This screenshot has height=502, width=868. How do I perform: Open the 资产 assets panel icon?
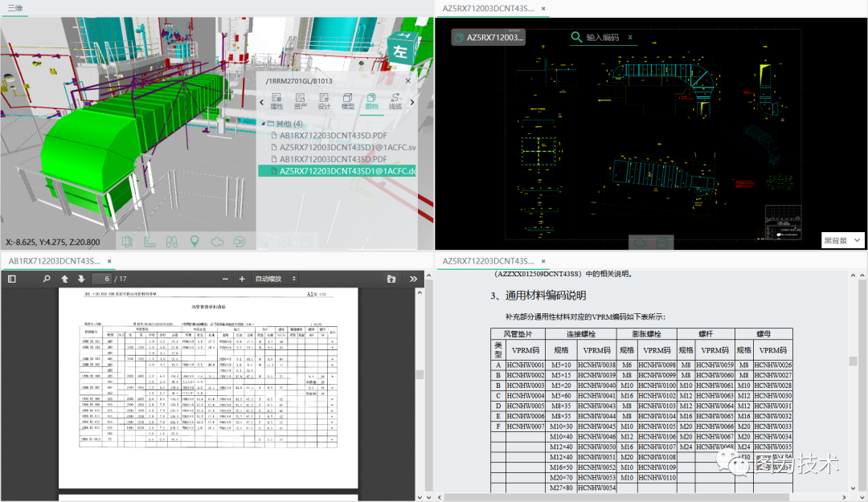click(x=300, y=101)
